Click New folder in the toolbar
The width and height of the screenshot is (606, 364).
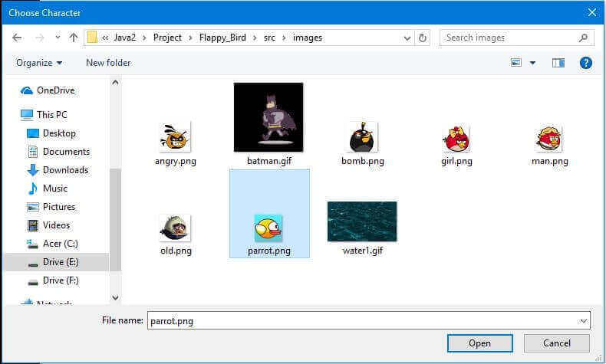[x=108, y=63]
